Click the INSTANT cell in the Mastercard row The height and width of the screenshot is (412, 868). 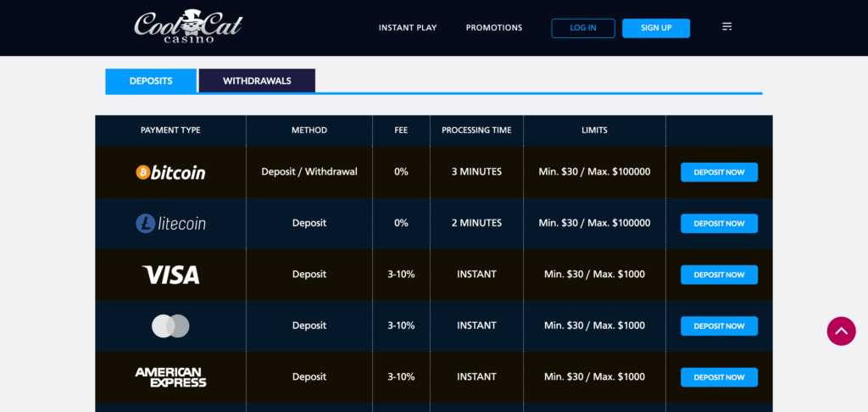(x=476, y=326)
